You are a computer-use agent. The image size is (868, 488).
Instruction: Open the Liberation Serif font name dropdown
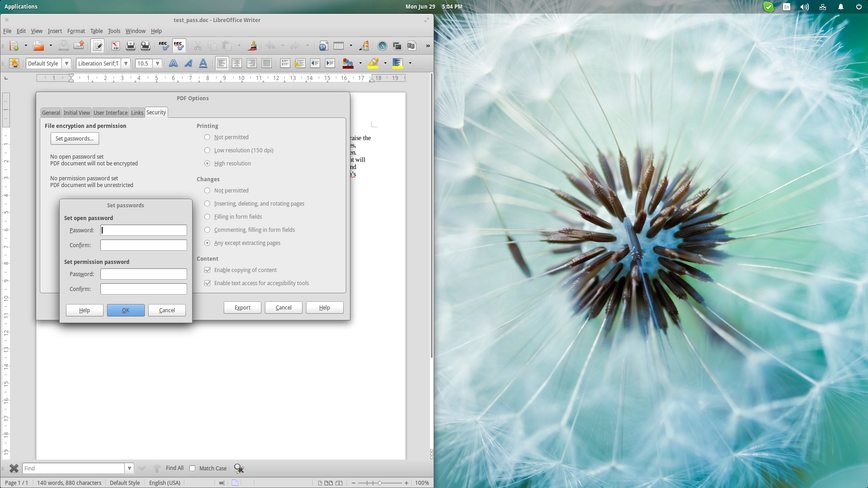click(126, 63)
